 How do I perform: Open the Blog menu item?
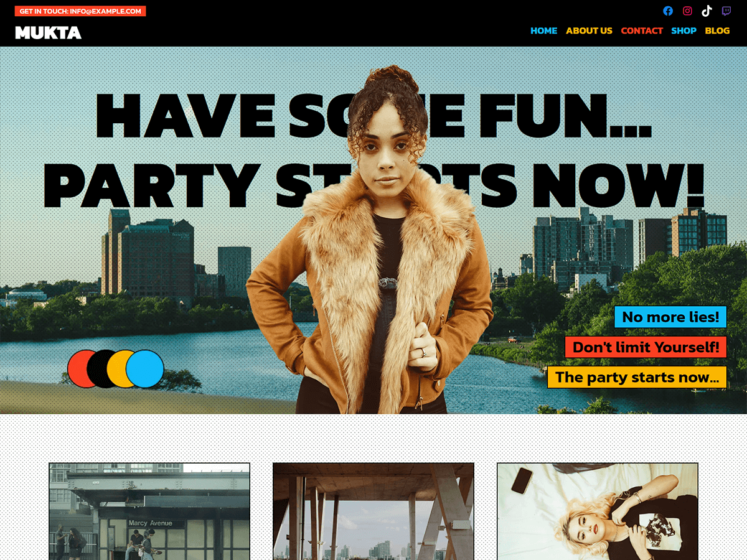pyautogui.click(x=717, y=30)
